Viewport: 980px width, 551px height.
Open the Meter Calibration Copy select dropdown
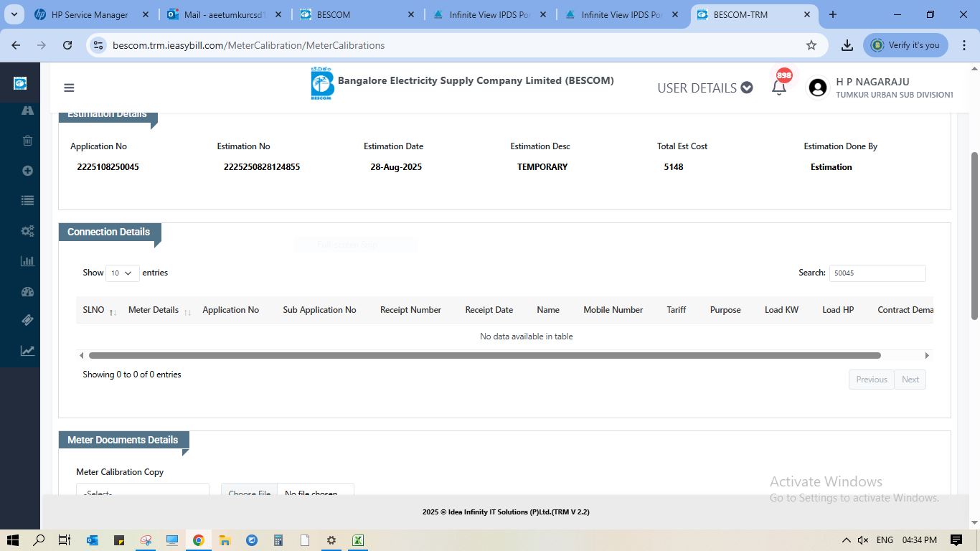pyautogui.click(x=142, y=491)
